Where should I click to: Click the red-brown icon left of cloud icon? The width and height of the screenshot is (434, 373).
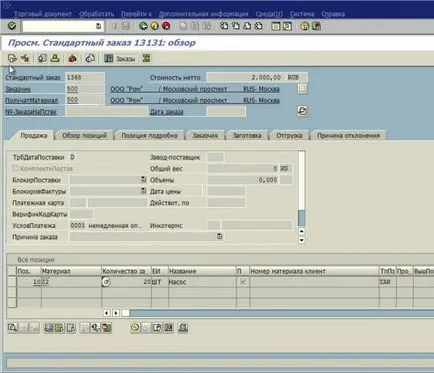pos(72,59)
